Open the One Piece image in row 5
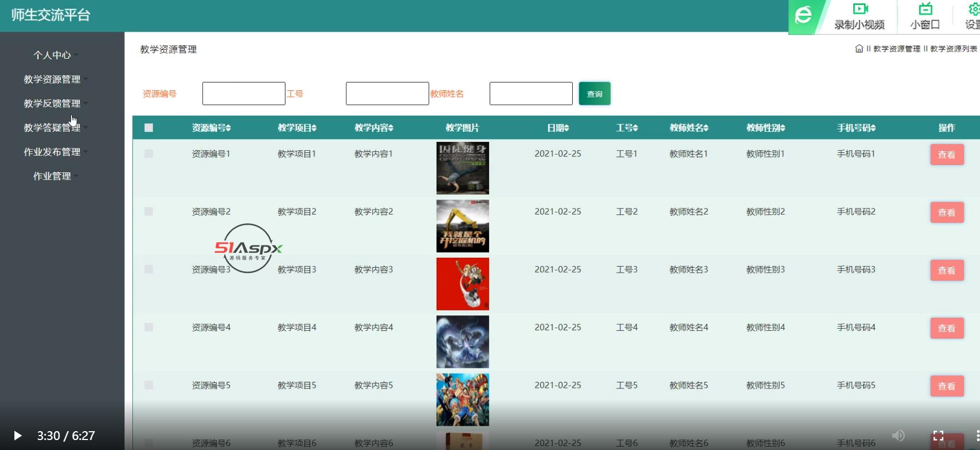 point(463,400)
